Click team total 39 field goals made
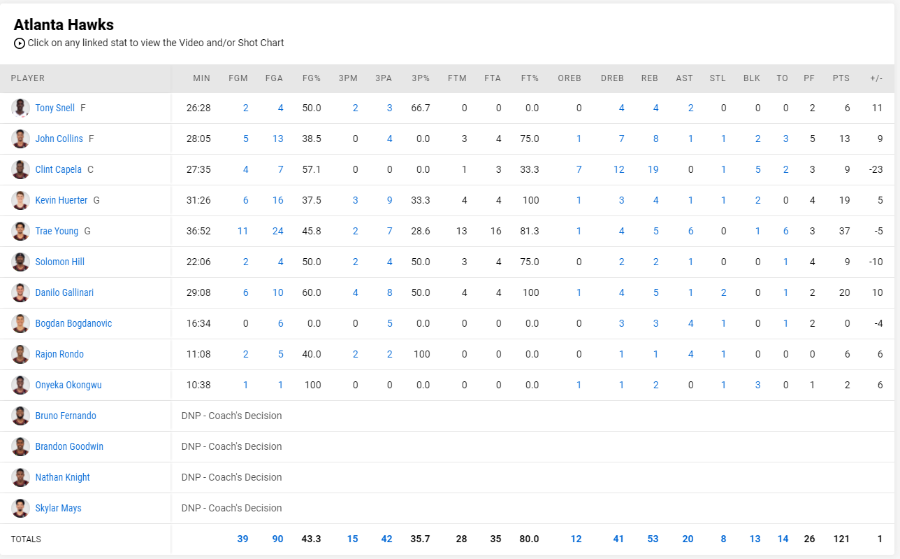 pyautogui.click(x=243, y=539)
